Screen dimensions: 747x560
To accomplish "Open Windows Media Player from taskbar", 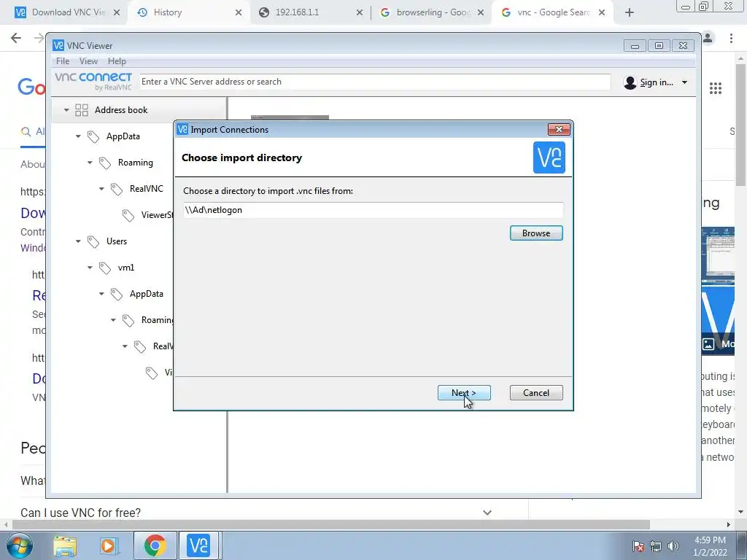I will pyautogui.click(x=108, y=545).
